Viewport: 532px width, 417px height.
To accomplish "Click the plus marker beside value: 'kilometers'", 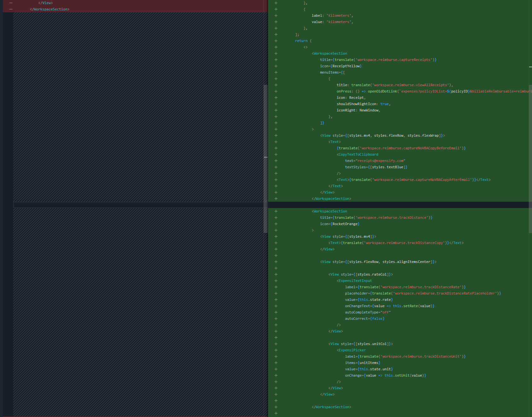I will [x=276, y=22].
